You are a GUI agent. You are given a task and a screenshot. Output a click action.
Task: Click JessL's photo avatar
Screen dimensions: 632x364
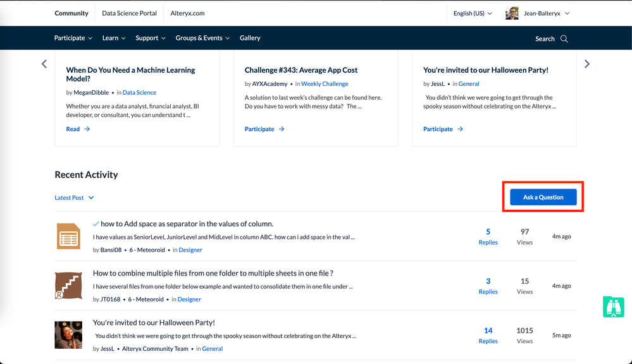click(68, 335)
